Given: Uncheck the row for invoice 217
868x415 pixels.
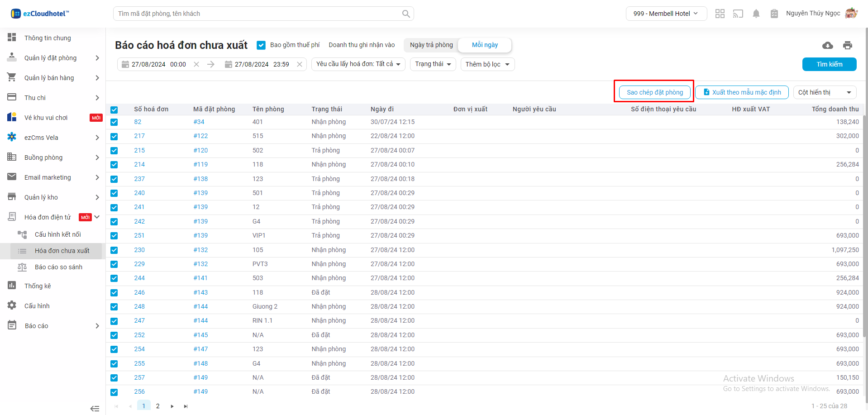Looking at the screenshot, I should [114, 136].
